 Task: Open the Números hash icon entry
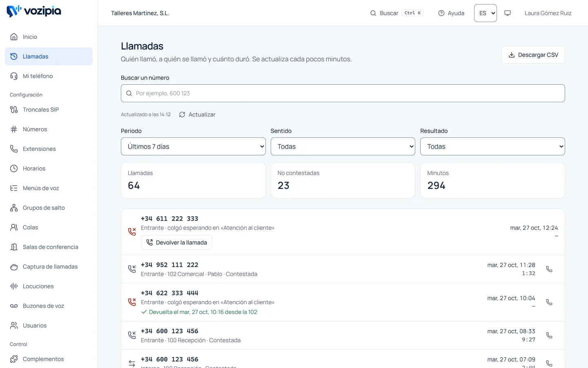point(49,129)
